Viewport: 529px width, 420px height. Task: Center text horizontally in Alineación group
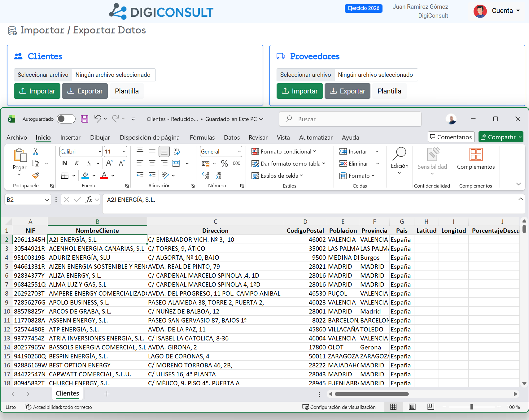point(152,163)
